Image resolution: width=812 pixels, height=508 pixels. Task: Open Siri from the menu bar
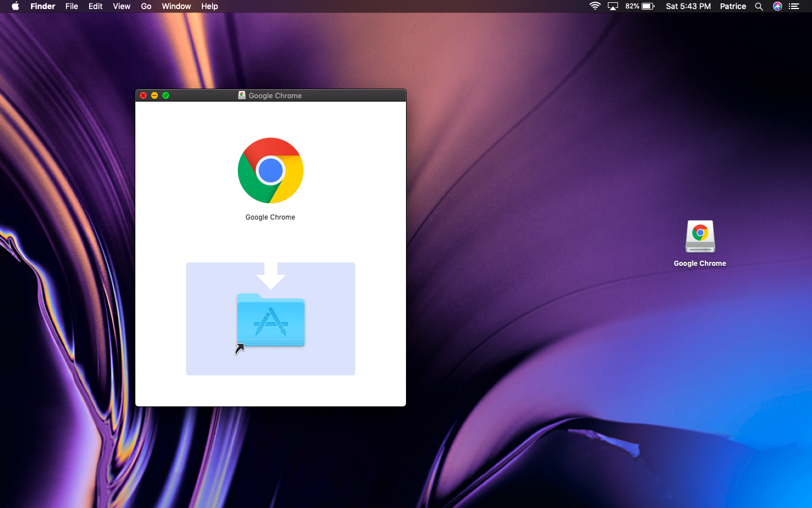point(778,6)
